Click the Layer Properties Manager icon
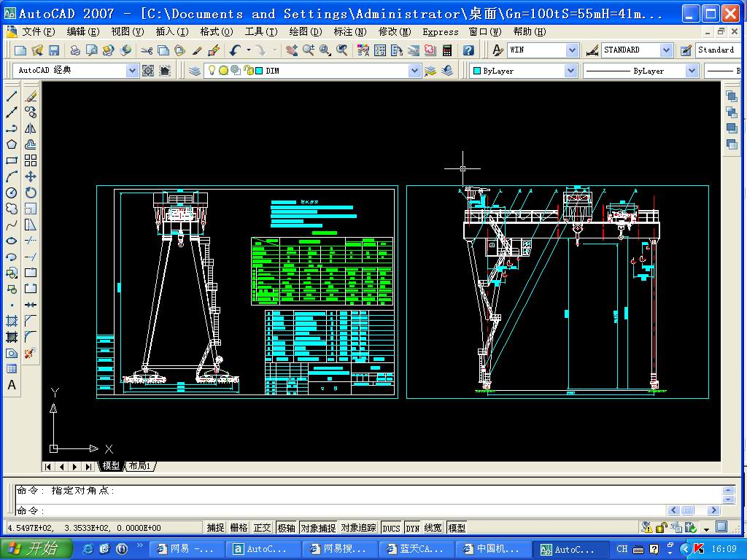747x560 pixels. (193, 70)
